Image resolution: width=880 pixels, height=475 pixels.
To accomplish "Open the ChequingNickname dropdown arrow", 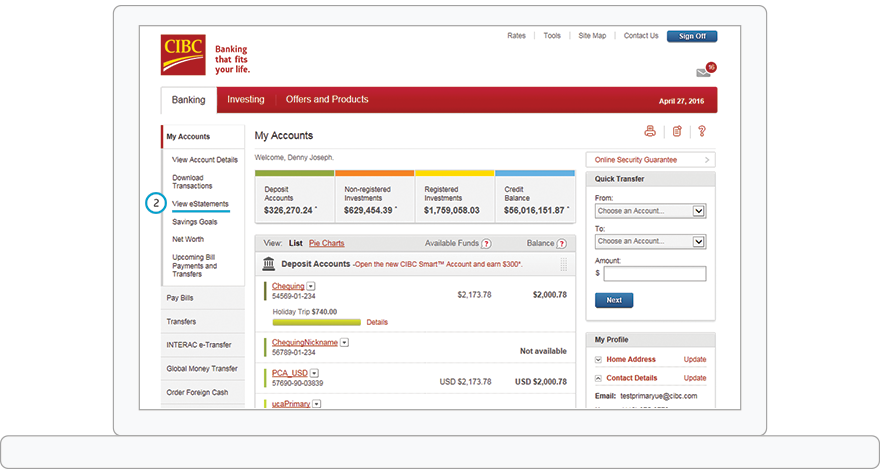I will 345,342.
